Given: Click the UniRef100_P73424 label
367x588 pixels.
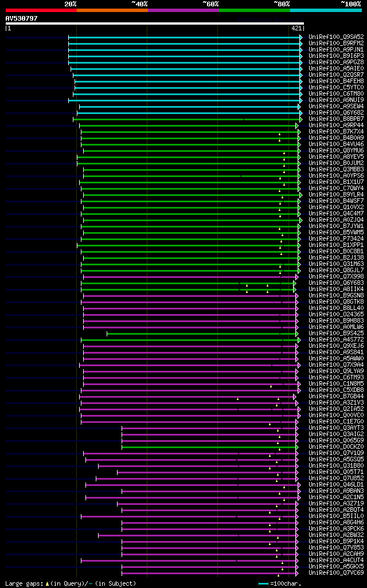Looking at the screenshot, I should [336, 238].
